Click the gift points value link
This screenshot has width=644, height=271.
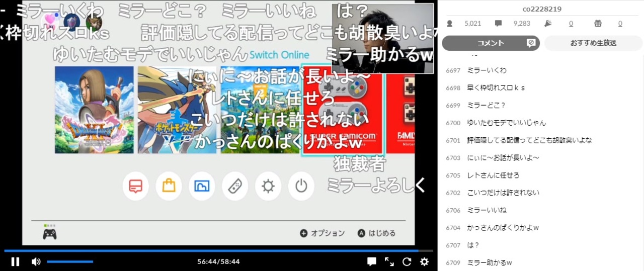620,23
